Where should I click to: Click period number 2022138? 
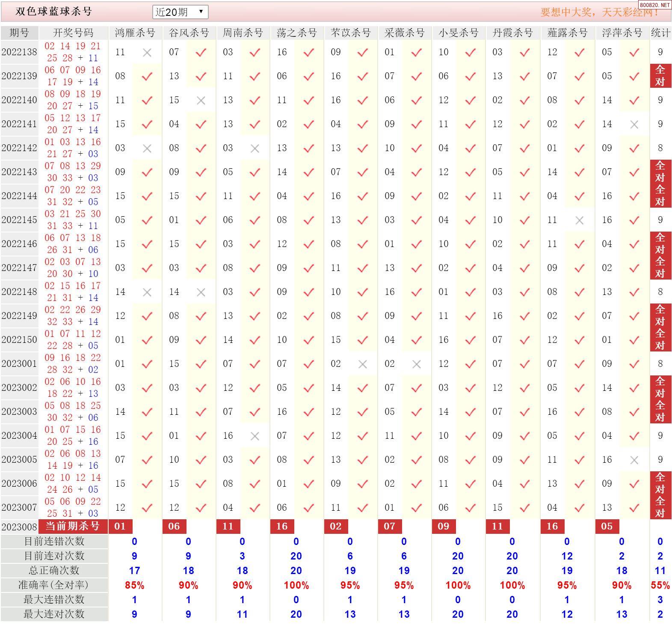[x=19, y=52]
